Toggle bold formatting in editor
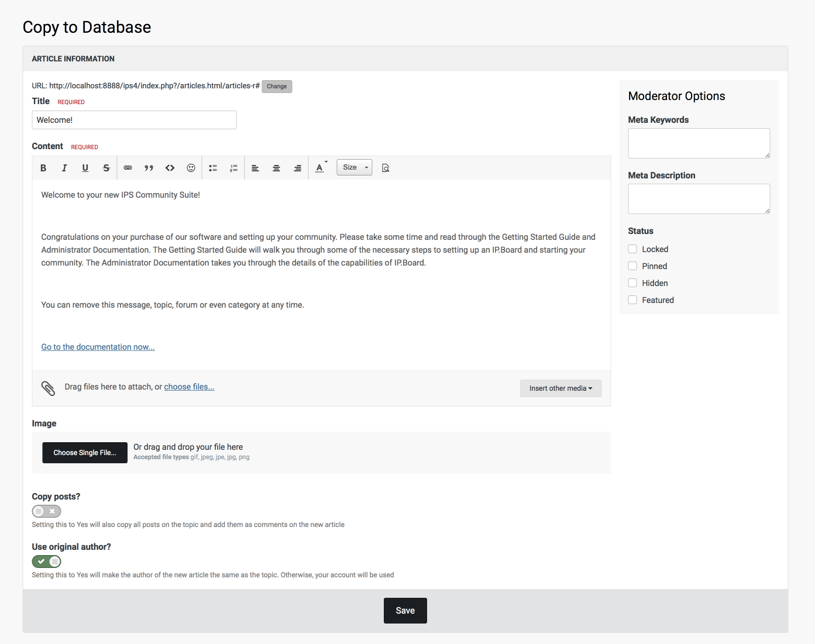 [x=43, y=168]
